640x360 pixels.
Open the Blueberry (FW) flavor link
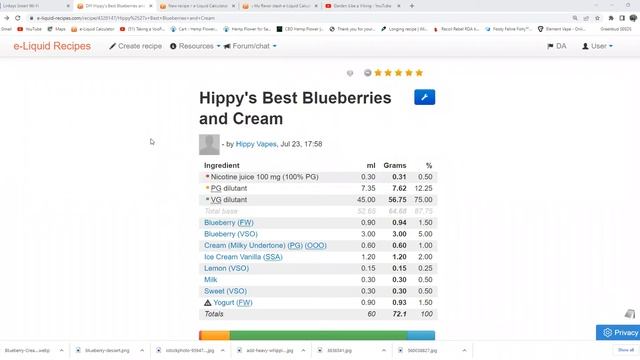(x=229, y=222)
